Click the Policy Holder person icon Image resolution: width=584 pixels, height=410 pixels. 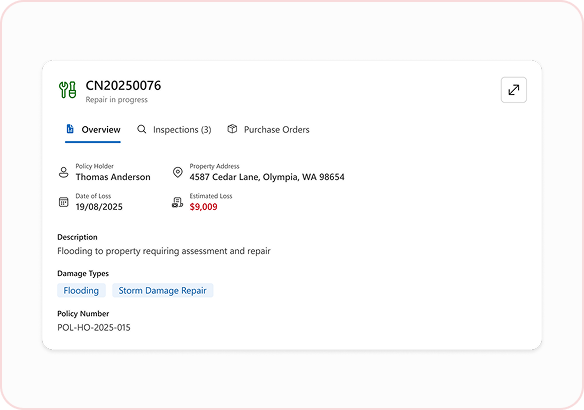(64, 172)
